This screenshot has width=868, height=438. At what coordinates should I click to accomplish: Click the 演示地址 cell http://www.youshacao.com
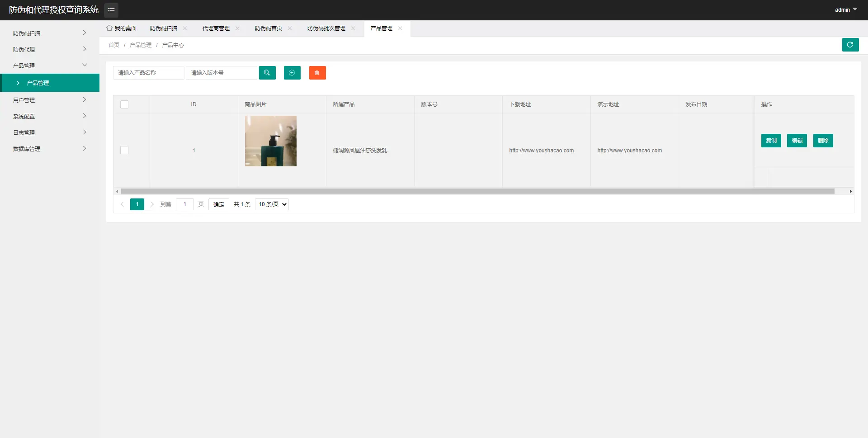pyautogui.click(x=629, y=151)
